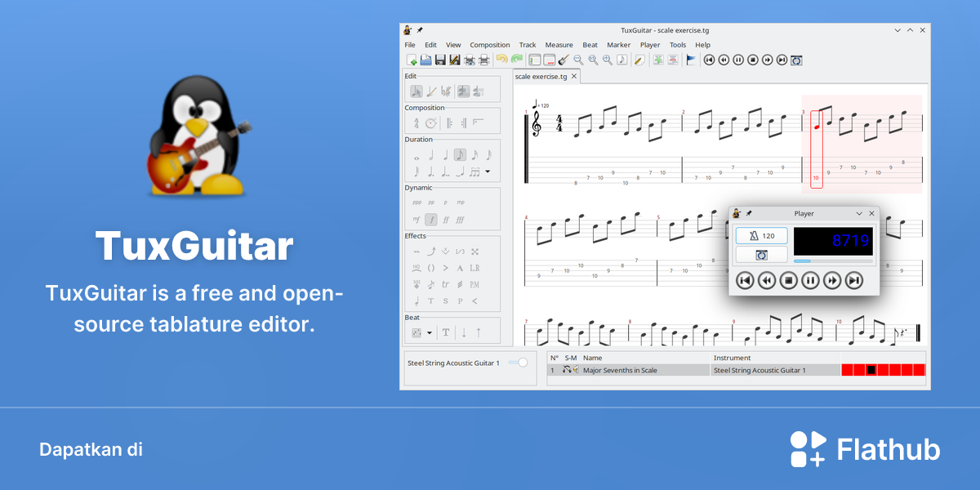
Task: Click the New file toolbar icon
Action: (412, 60)
